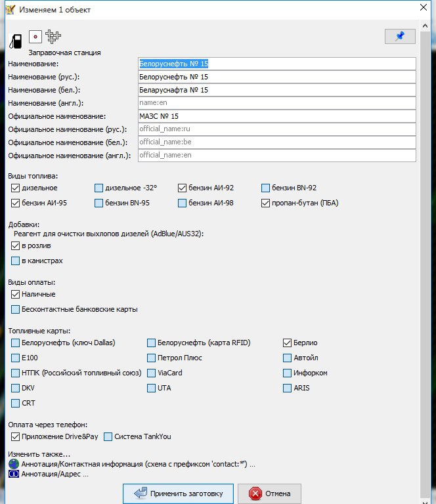Uncheck the дизельное fuel checkbox
This screenshot has height=504, width=436.
[x=16, y=188]
